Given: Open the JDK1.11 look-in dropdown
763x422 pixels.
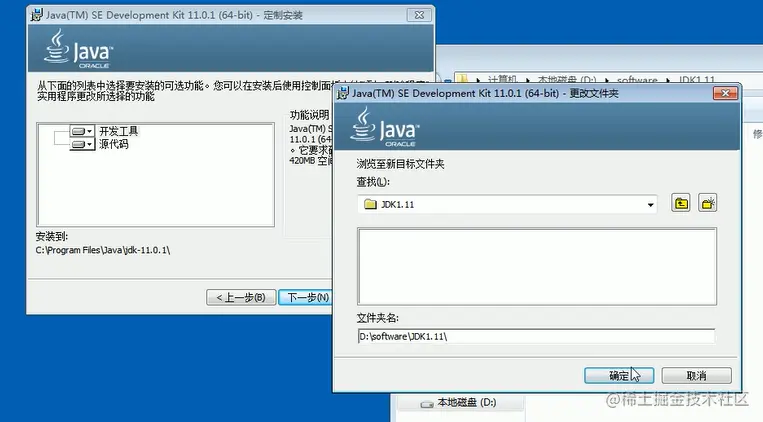Looking at the screenshot, I should (x=650, y=204).
